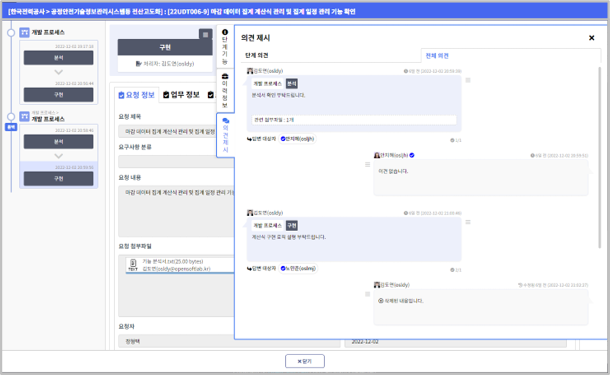Click 개발 프로세스 label in the 분석 comment
The height and width of the screenshot is (375, 610).
pyautogui.click(x=267, y=84)
